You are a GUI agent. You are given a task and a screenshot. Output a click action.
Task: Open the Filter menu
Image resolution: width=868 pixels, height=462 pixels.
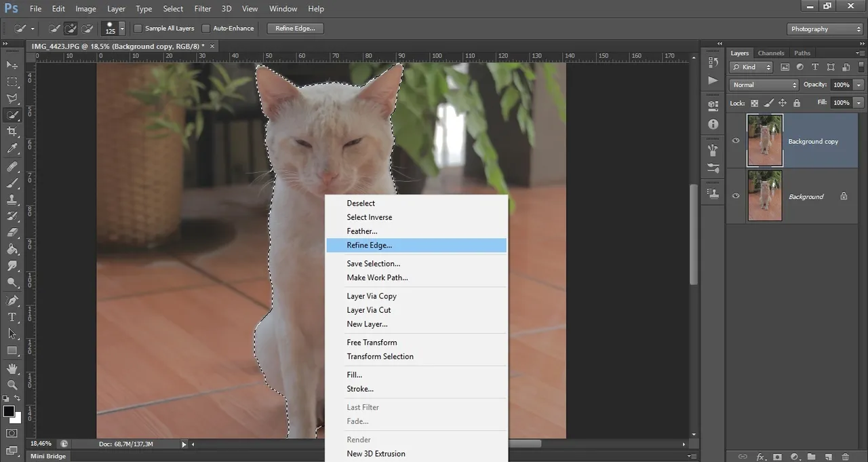click(203, 9)
